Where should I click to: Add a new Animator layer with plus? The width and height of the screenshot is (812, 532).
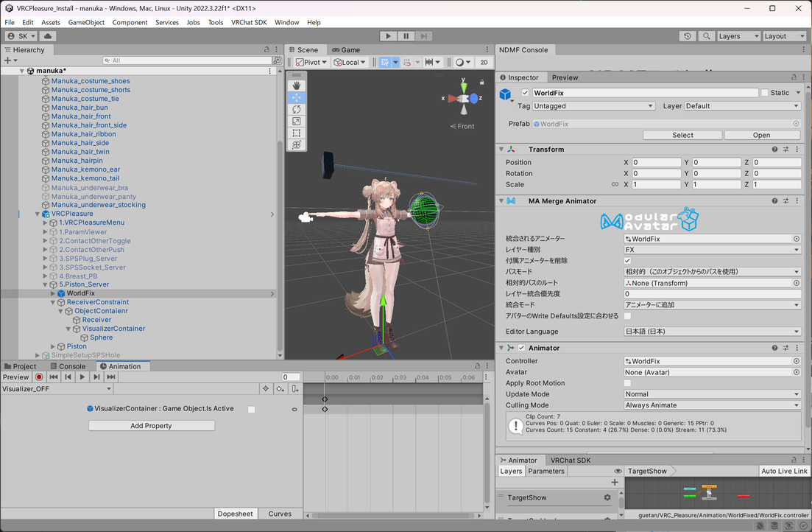tap(615, 482)
